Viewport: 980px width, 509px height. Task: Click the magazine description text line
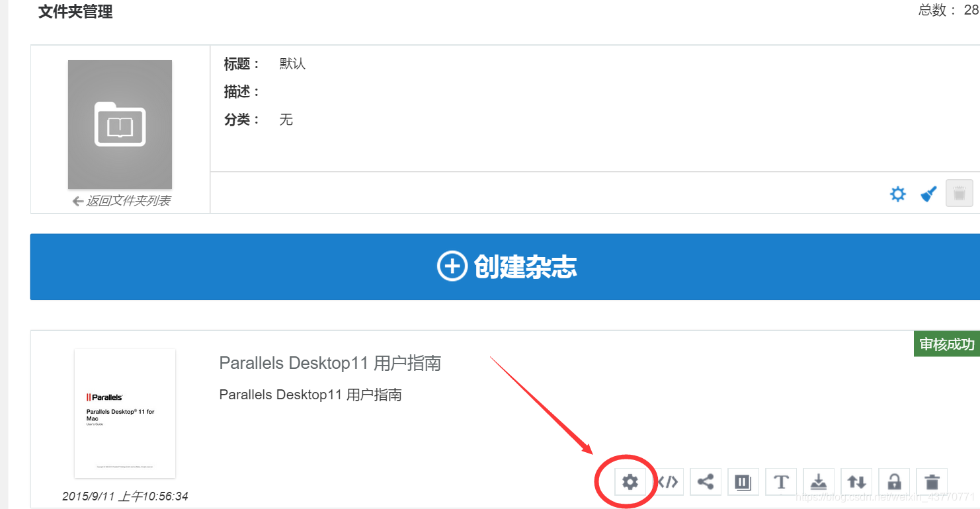click(x=310, y=395)
